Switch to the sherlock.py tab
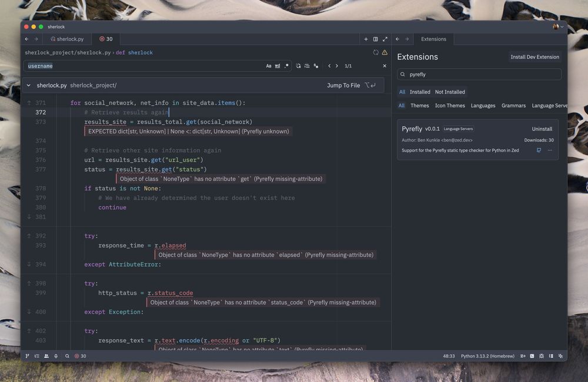This screenshot has height=382, width=588. [x=67, y=39]
